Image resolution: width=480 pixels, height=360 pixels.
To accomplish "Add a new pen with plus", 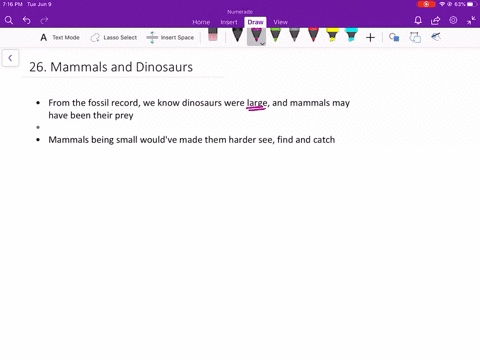I will 370,38.
